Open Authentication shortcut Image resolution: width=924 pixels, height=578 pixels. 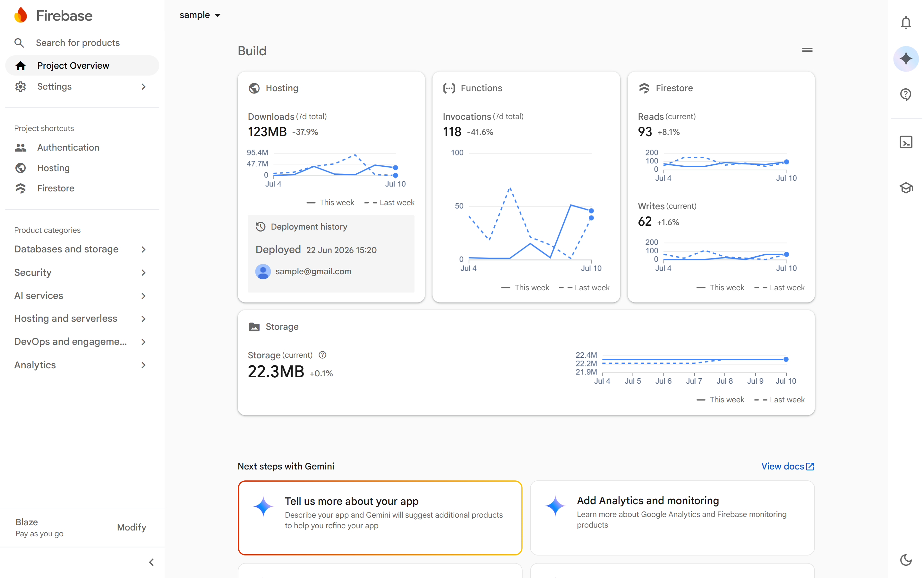pyautogui.click(x=82, y=148)
